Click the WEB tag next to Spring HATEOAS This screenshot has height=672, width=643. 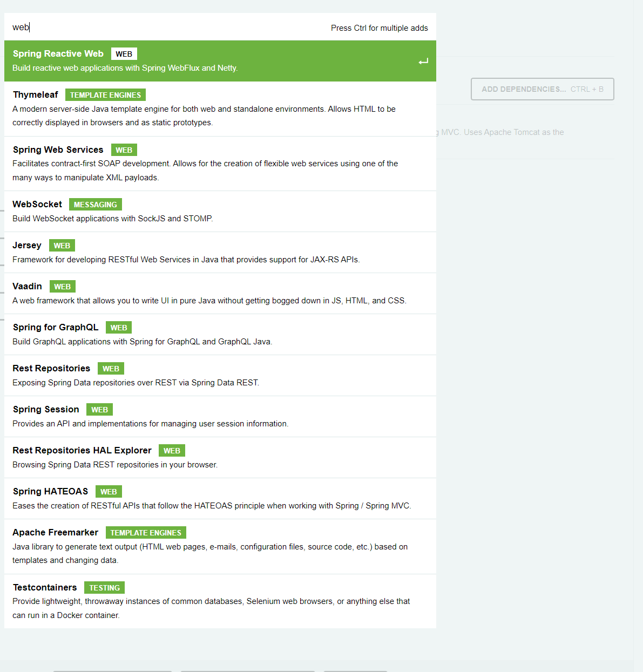(x=109, y=492)
